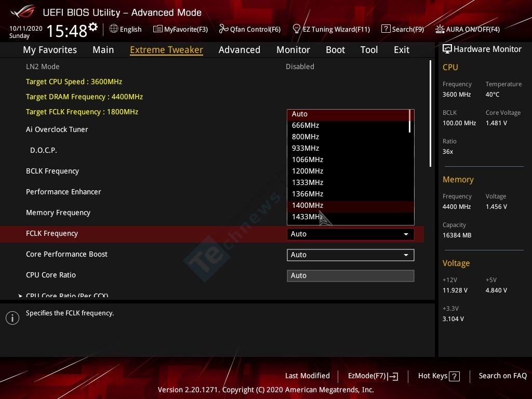Screen dimensions: 532x399
Task: Click the FCLK Frequency label
Action: 52,234
